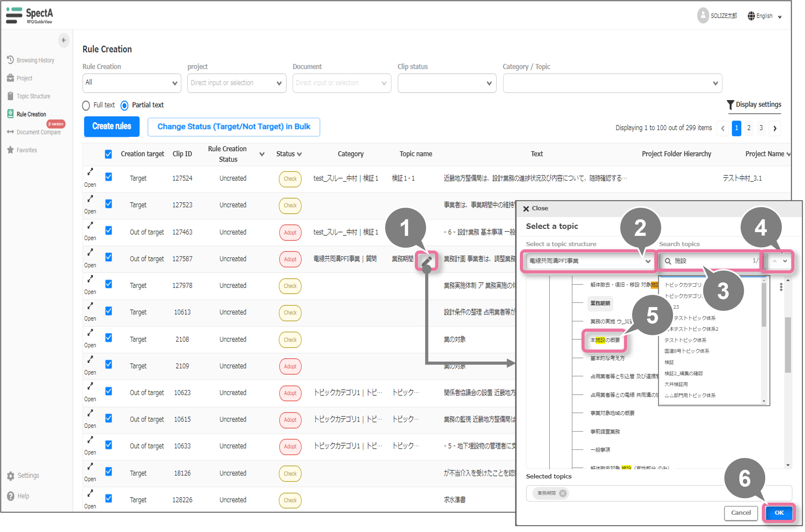805x532 pixels.
Task: Click the pencil edit icon beside 業務期間
Action: tap(426, 260)
